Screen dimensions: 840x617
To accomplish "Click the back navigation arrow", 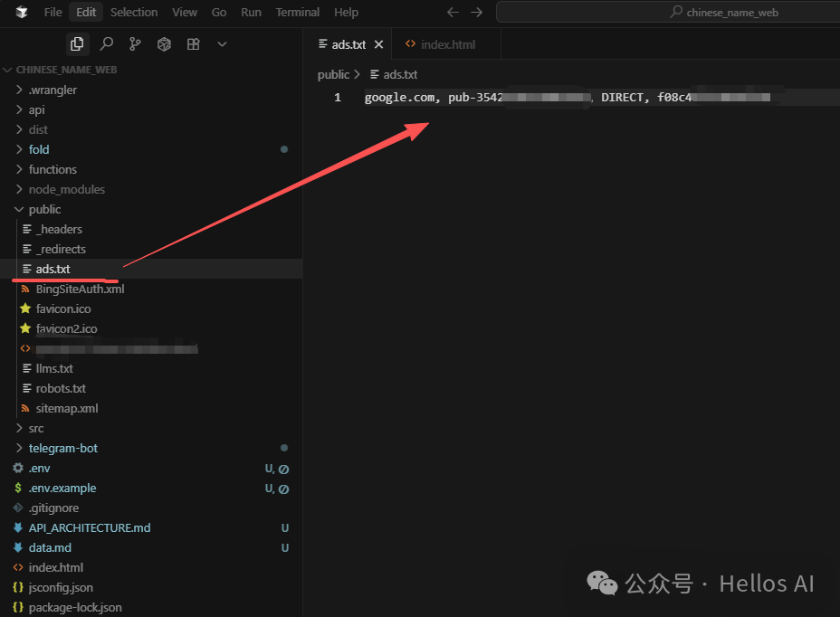I will coord(453,13).
